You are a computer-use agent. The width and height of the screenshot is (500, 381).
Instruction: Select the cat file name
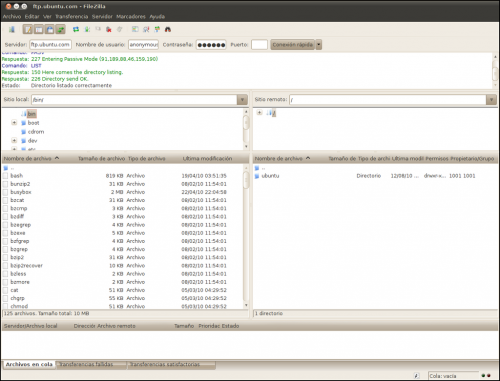pyautogui.click(x=14, y=290)
